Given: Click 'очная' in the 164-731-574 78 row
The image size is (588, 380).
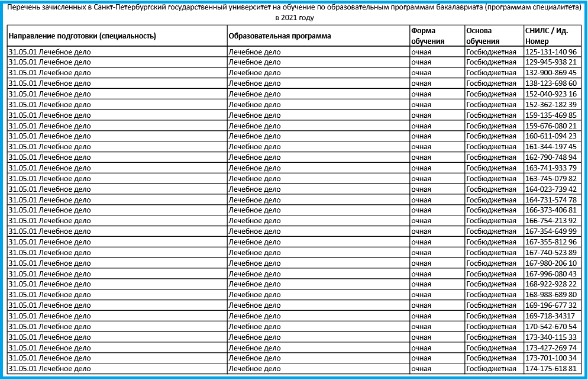Looking at the screenshot, I should pos(421,199).
